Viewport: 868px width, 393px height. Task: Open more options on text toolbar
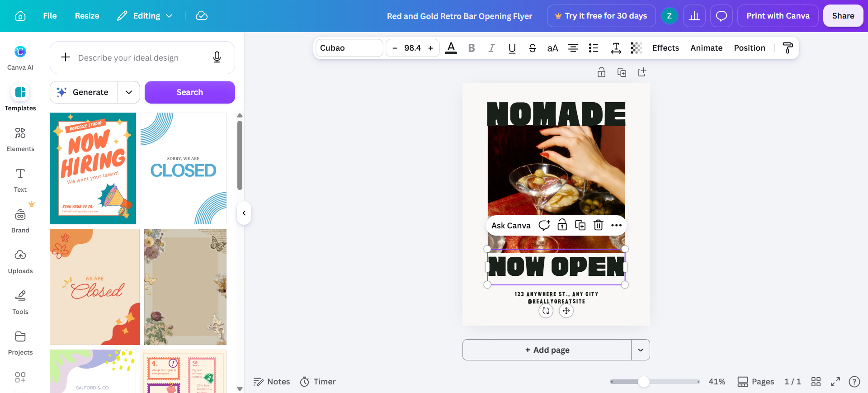tap(616, 225)
